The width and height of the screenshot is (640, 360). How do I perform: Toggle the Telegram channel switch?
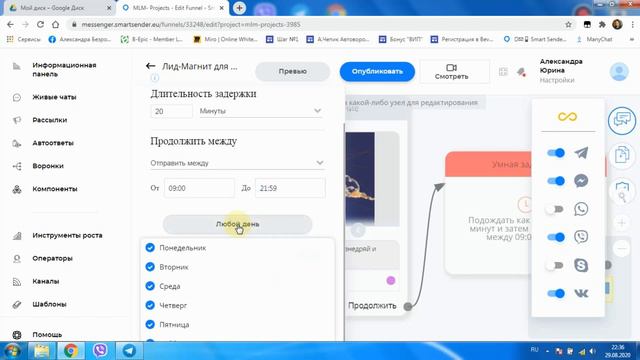pos(556,153)
